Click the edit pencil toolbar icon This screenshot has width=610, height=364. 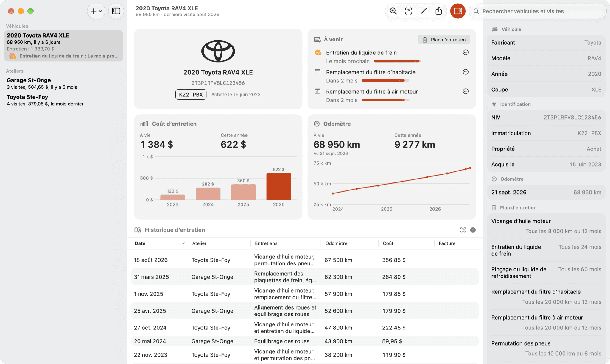[x=424, y=11]
